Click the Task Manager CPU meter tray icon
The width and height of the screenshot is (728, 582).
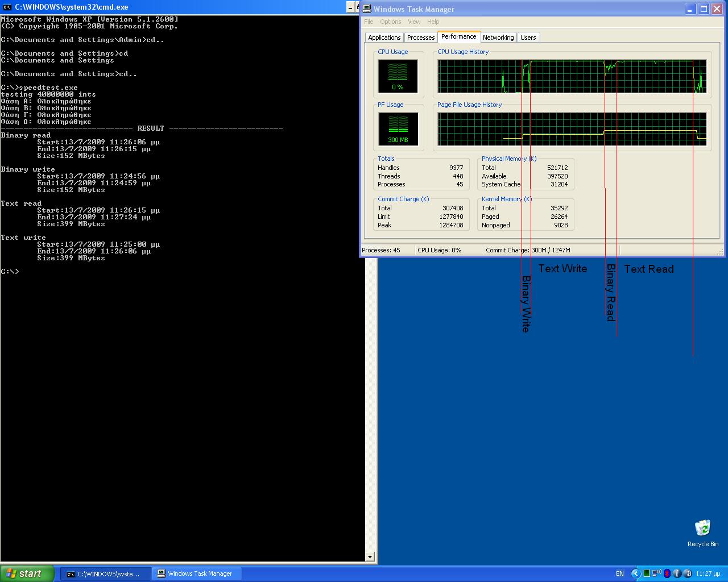point(647,573)
